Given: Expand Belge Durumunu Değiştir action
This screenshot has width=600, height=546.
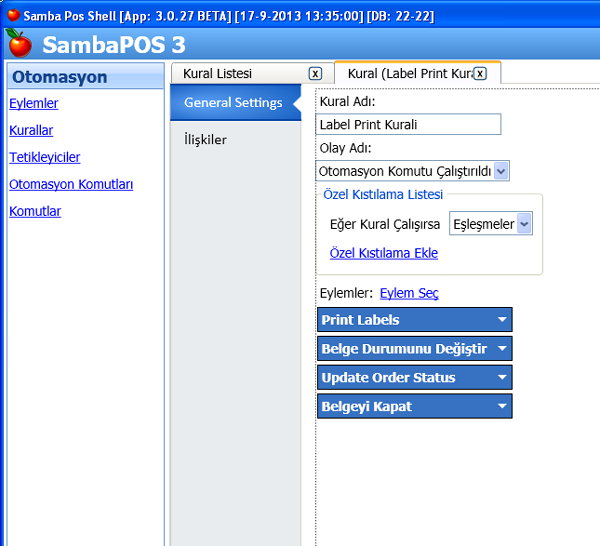Looking at the screenshot, I should pyautogui.click(x=502, y=349).
